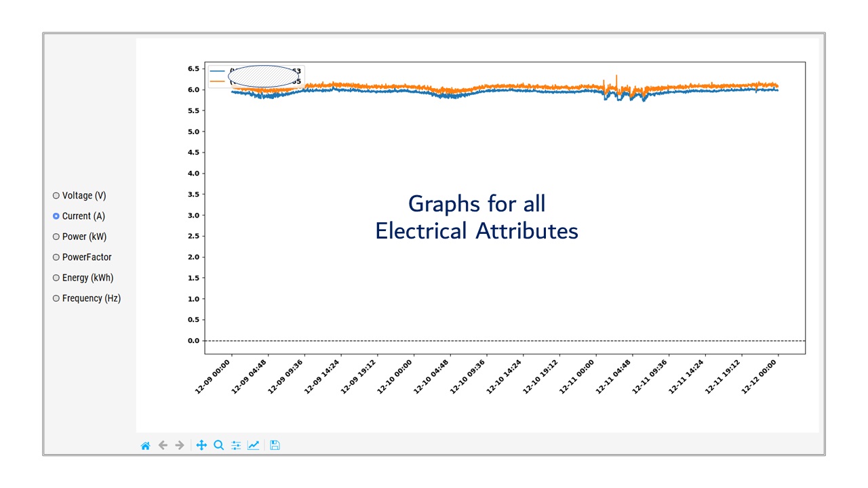This screenshot has height=488, width=868.
Task: Activate the pan axes tool
Action: click(x=201, y=445)
